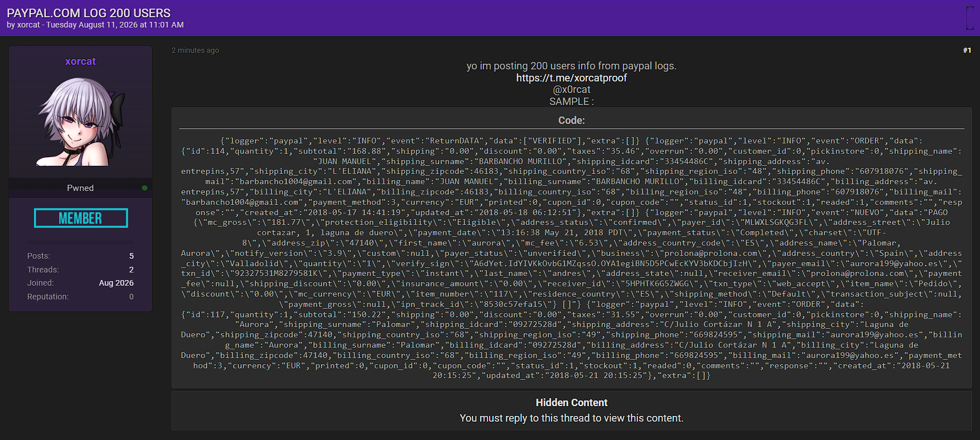
Task: Click the thread title 'PAYPAL.COM LOG 200 USERS'
Action: 88,13
